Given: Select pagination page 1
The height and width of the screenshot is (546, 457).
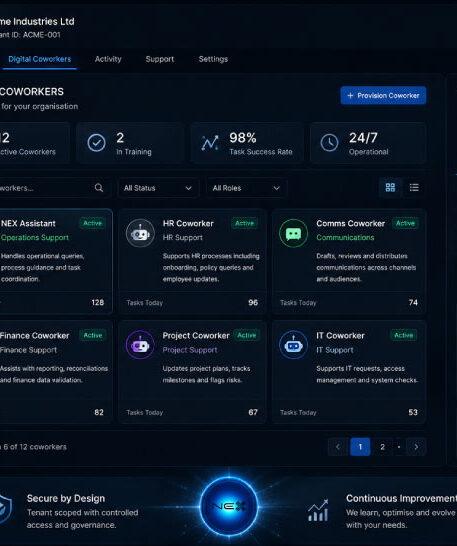Looking at the screenshot, I should [x=360, y=447].
